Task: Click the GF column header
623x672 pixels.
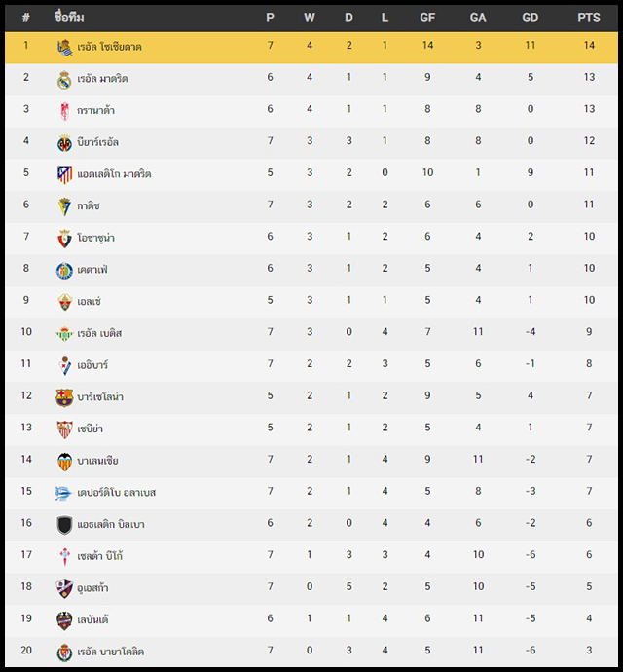Action: coord(427,18)
